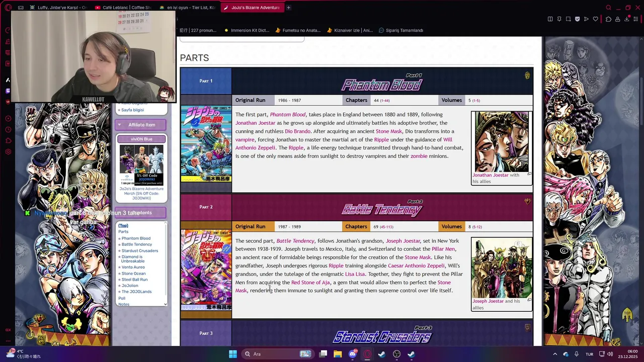Screen dimensions: 644x362
Task: Open Easy setup menu icon
Action: (636, 19)
